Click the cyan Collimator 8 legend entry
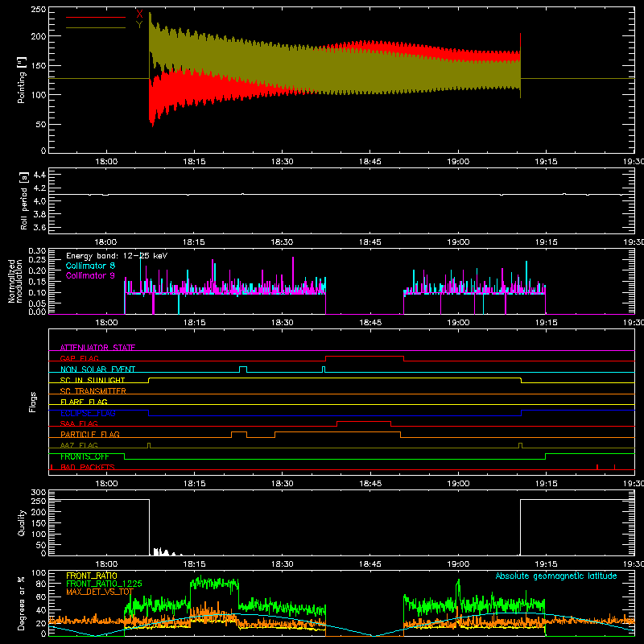644x644 pixels. [90, 266]
